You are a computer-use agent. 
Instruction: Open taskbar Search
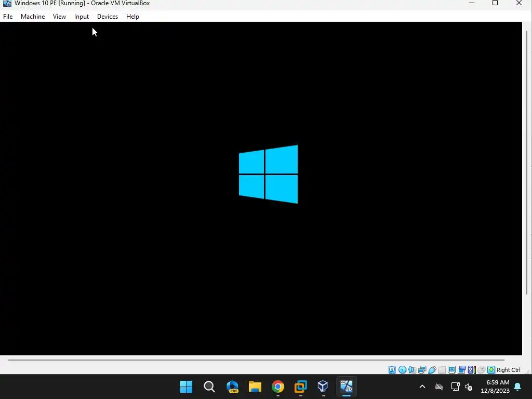[x=209, y=387]
